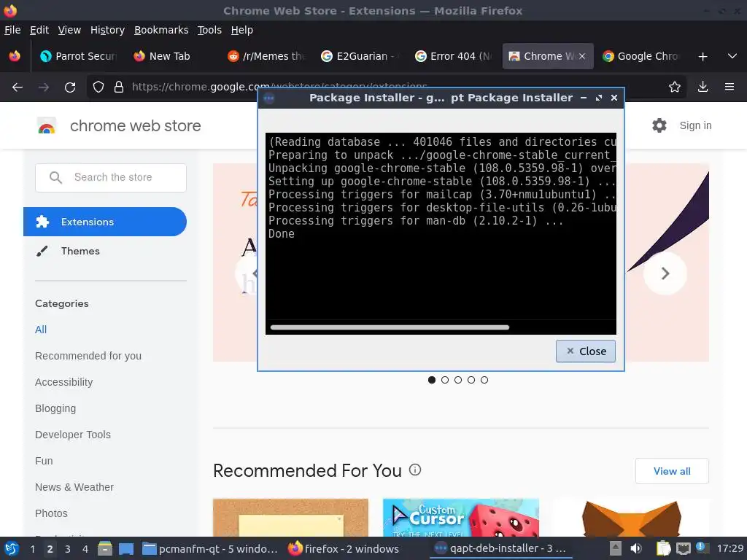Open the LXQt application menu launcher
The image size is (747, 560).
point(12,548)
